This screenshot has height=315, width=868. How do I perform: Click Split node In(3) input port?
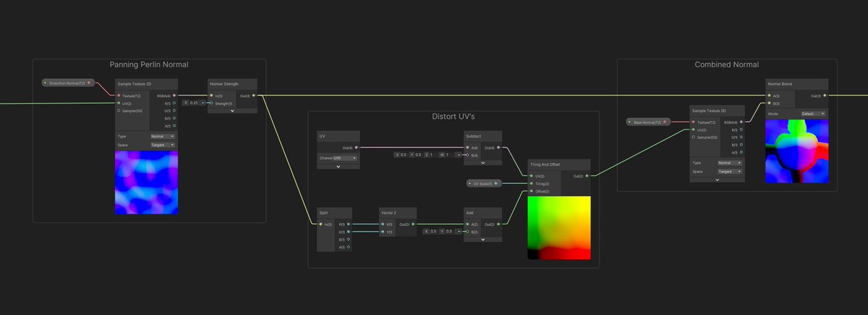point(321,224)
